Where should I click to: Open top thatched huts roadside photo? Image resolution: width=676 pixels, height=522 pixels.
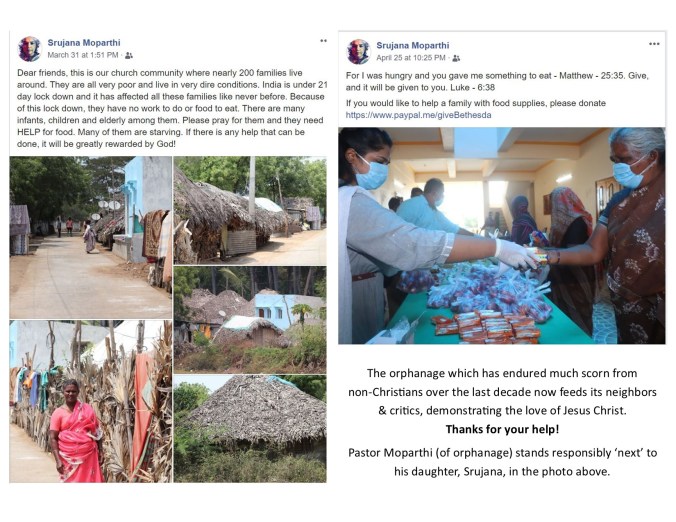250,210
